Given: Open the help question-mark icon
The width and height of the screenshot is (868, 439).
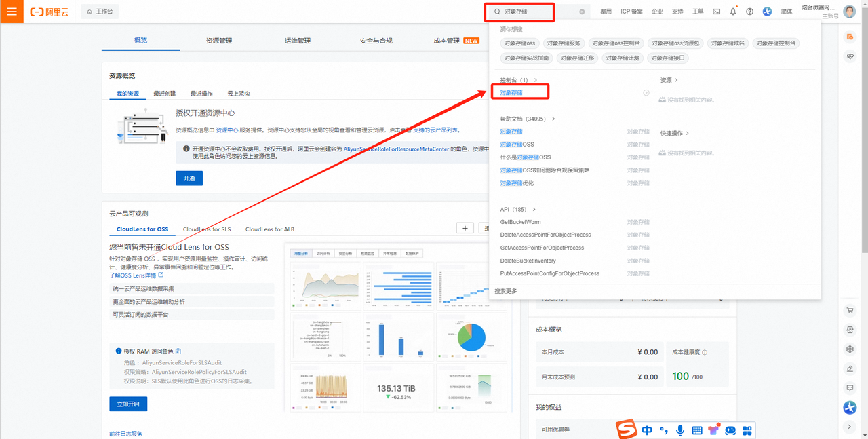Looking at the screenshot, I should coord(749,12).
